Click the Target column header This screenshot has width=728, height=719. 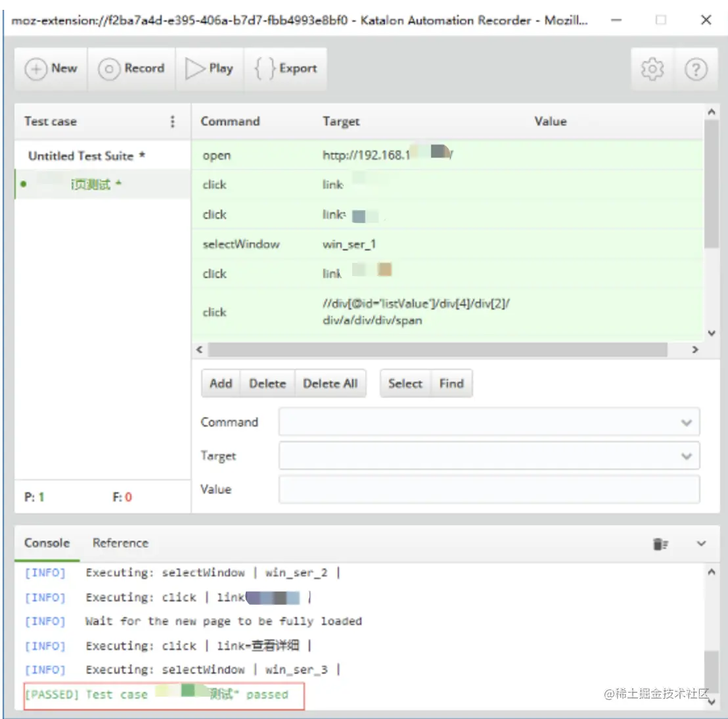[341, 122]
